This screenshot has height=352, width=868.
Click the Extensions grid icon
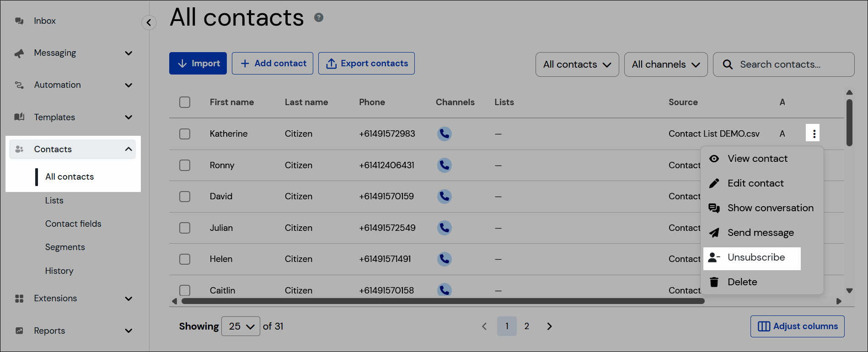pyautogui.click(x=19, y=299)
